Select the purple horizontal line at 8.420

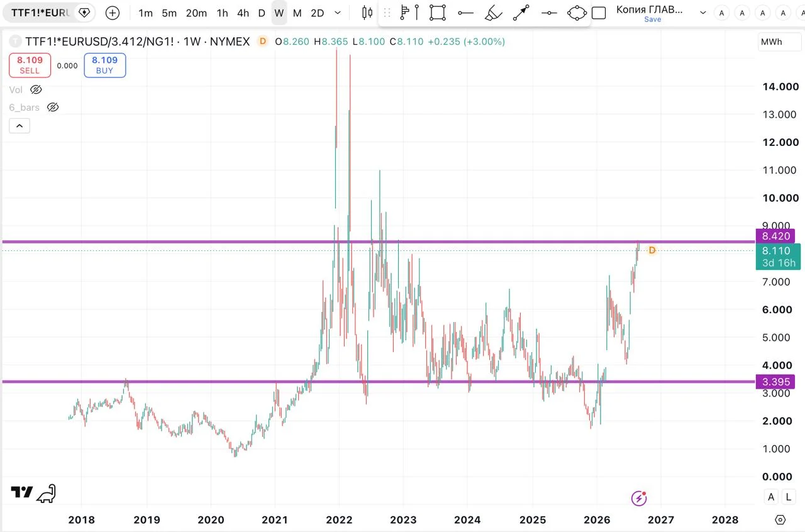(x=377, y=241)
